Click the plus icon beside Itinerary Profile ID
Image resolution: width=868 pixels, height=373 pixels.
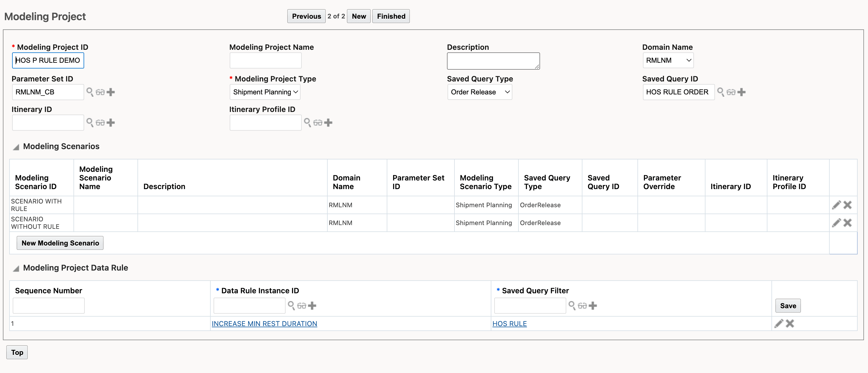coord(328,123)
